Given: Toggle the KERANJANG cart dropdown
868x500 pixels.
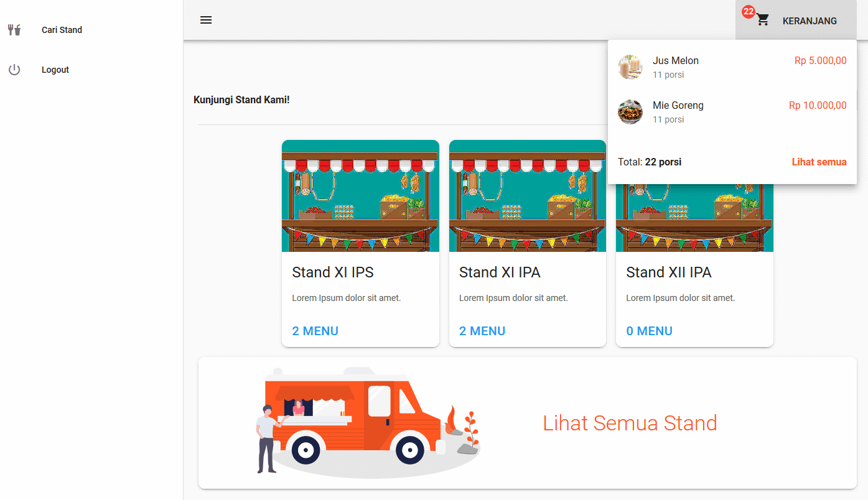Looking at the screenshot, I should pos(809,21).
